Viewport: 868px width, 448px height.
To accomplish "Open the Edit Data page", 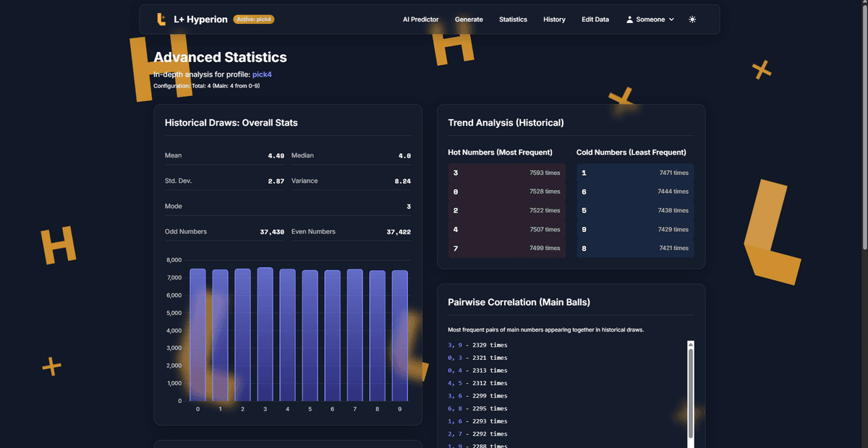I will 595,20.
